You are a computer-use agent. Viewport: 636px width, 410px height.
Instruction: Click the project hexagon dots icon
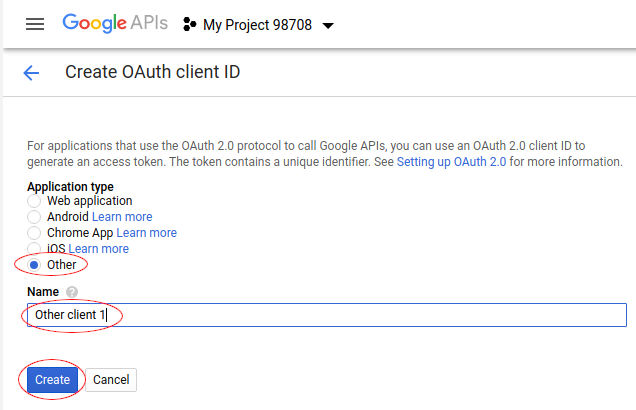(189, 24)
